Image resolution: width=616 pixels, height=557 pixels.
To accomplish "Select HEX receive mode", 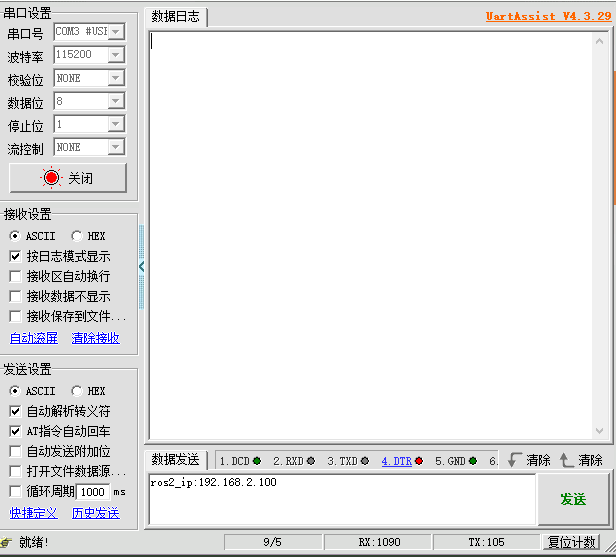I will click(76, 236).
